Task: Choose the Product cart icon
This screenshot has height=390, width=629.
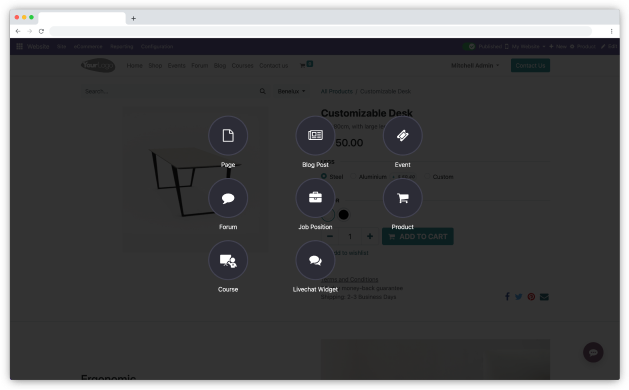Action: coord(402,198)
